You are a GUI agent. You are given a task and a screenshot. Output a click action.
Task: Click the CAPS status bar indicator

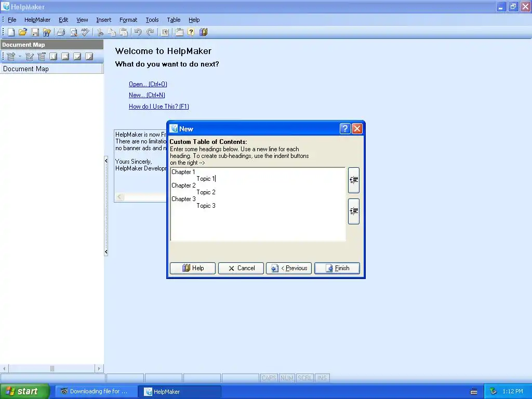click(x=269, y=378)
